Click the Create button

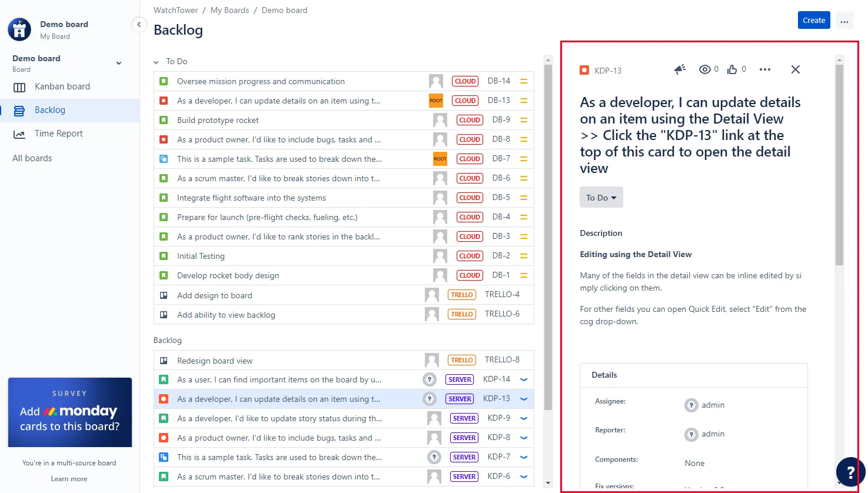click(x=814, y=20)
